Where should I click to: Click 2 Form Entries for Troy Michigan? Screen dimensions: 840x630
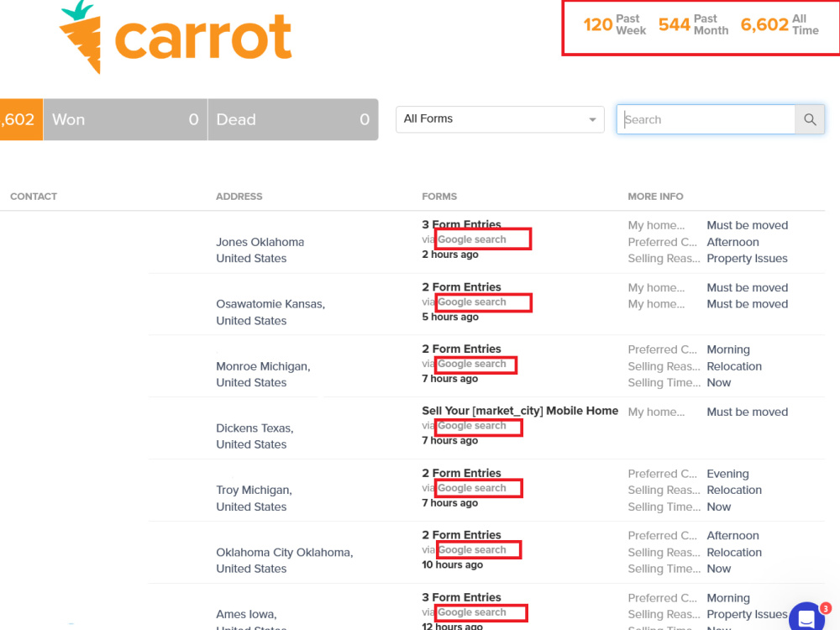pos(461,473)
